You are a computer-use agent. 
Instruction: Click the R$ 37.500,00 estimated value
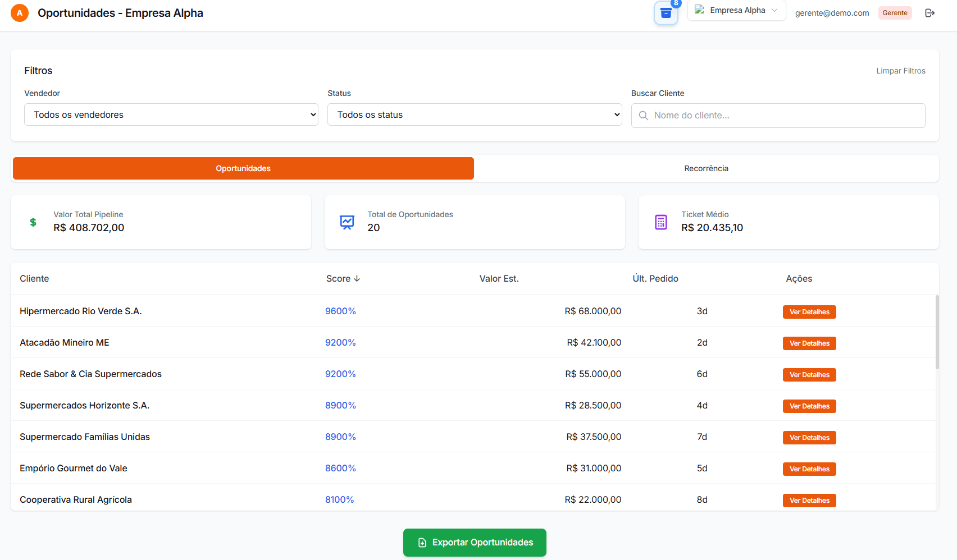coord(594,437)
